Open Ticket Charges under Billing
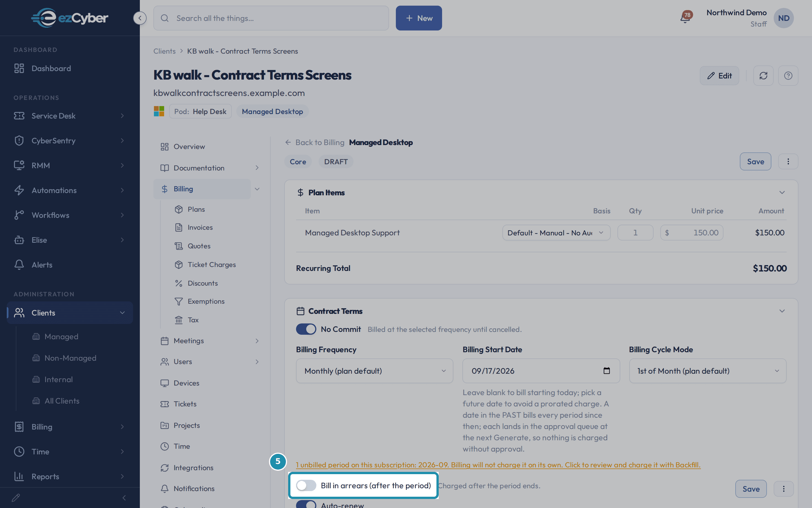This screenshot has height=508, width=812. pos(211,265)
